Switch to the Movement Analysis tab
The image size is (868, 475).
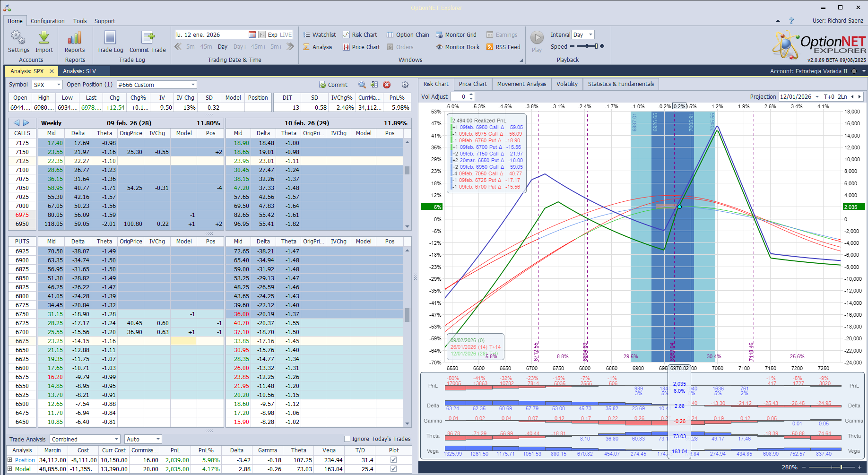(x=521, y=84)
